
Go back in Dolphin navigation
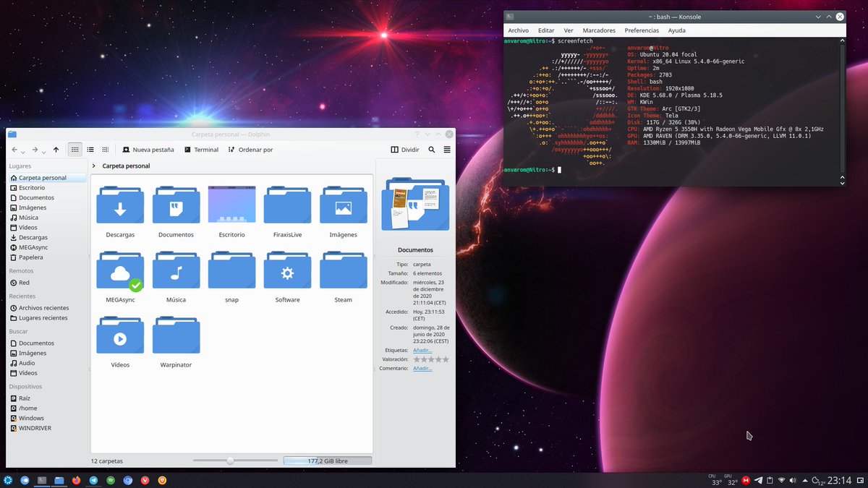[14, 150]
